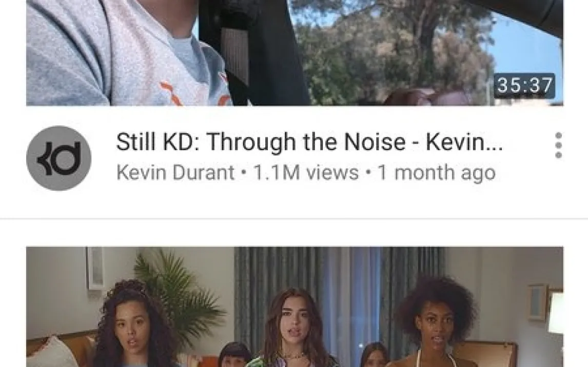Viewport: 588px width, 367px height.
Task: Play the Kevin Durant video thumbnail
Action: (295, 53)
